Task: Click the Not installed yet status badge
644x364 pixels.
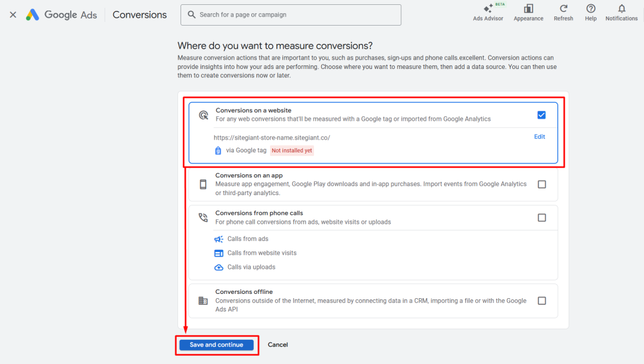Action: (292, 151)
